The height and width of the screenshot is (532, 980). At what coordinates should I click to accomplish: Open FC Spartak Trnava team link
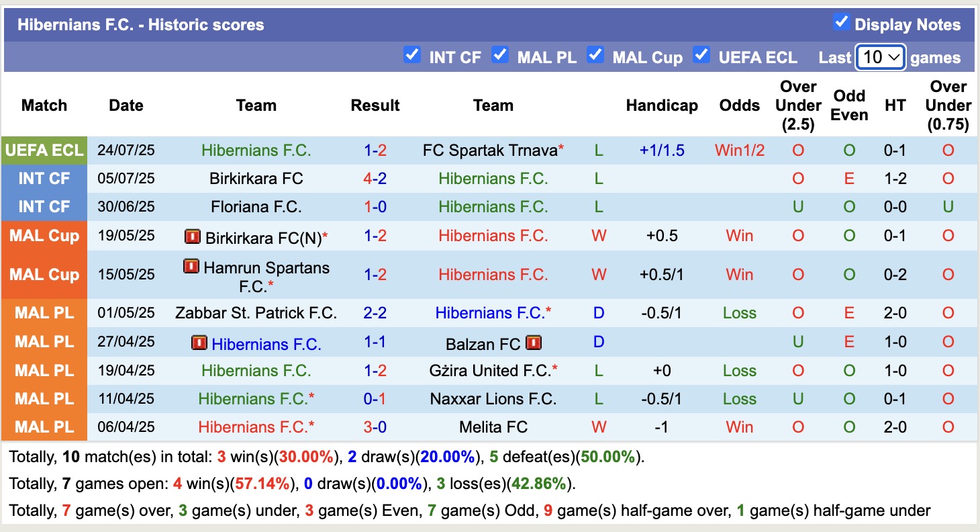(490, 150)
